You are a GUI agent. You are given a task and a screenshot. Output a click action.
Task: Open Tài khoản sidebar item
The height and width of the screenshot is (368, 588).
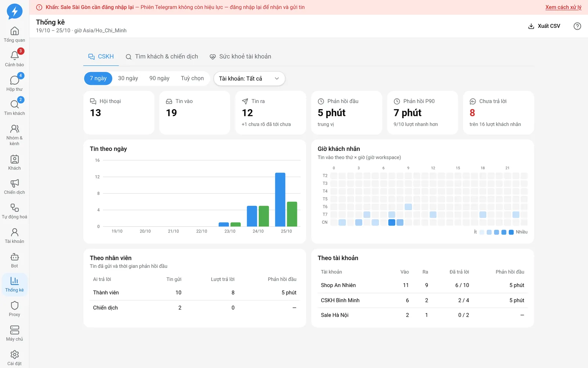click(x=15, y=236)
